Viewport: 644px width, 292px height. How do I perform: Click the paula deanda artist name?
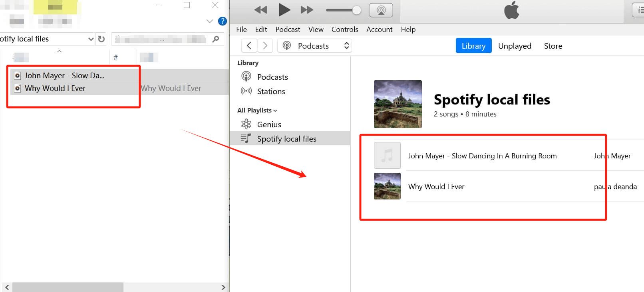tap(615, 187)
